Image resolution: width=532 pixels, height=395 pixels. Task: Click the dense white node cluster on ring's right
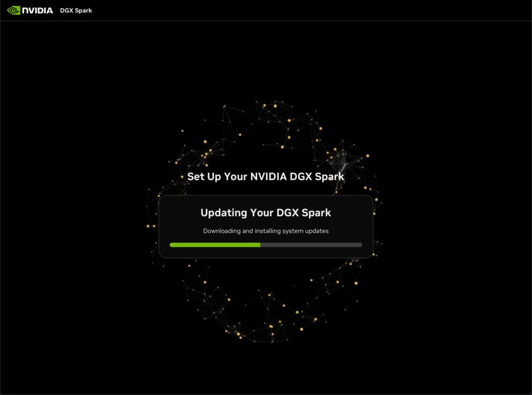click(x=341, y=155)
